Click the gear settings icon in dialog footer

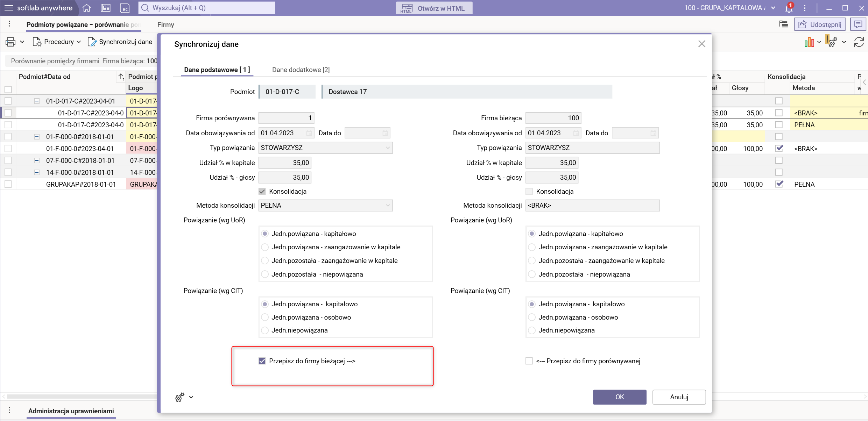(x=179, y=397)
